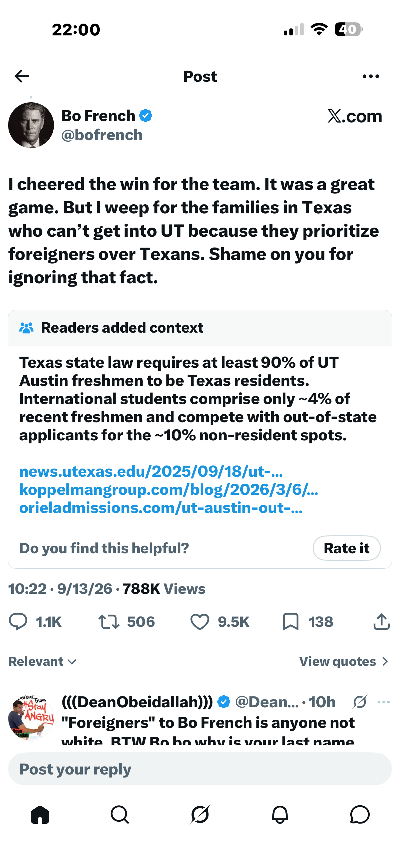Viewport: 400px width, 868px height.
Task: Tap the Post your reply field
Action: click(200, 769)
